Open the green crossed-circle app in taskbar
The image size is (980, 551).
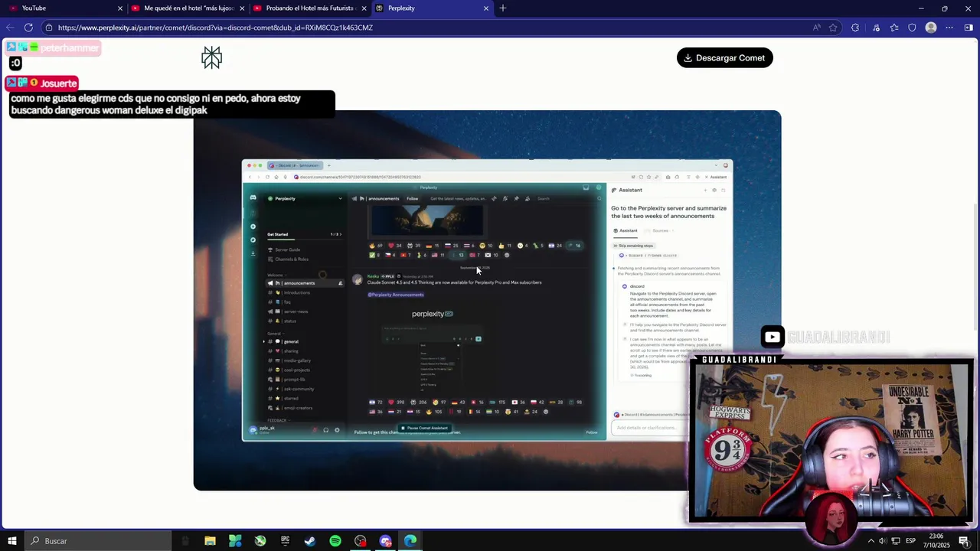coord(260,541)
